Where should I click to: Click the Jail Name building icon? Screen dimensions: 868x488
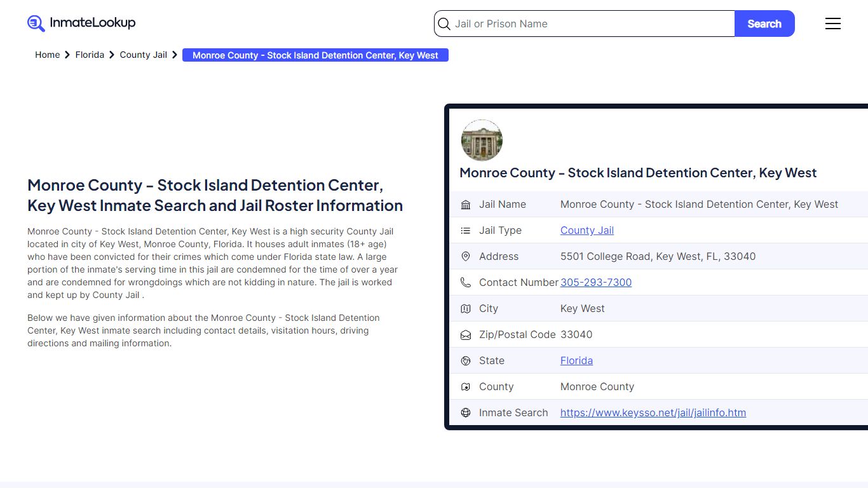(466, 205)
